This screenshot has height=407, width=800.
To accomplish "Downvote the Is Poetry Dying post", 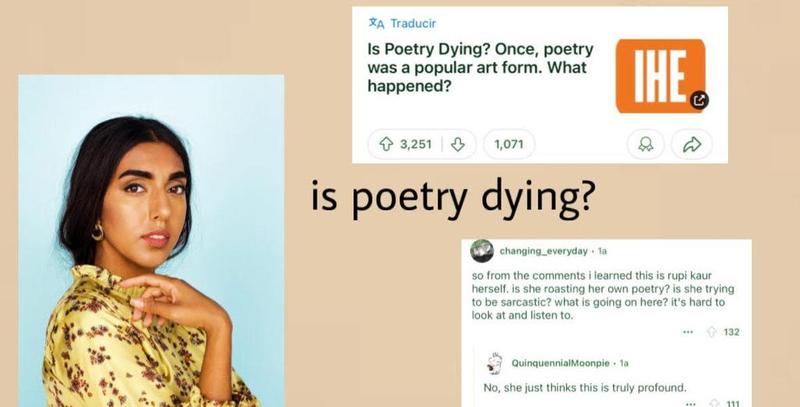I will click(458, 144).
